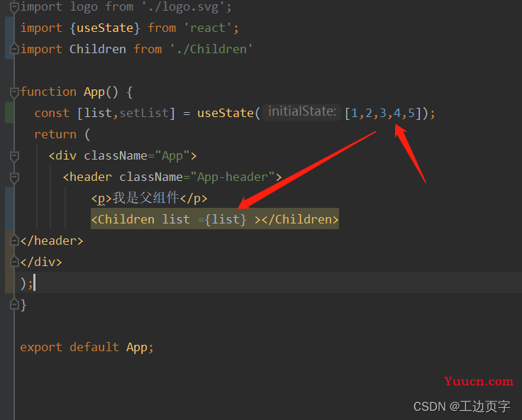Collapse the 'function App()' fold marker
522x420 pixels.
coord(14,92)
